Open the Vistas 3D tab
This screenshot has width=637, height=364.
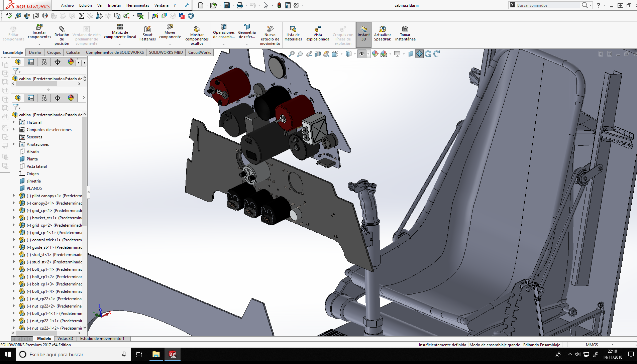(65, 339)
